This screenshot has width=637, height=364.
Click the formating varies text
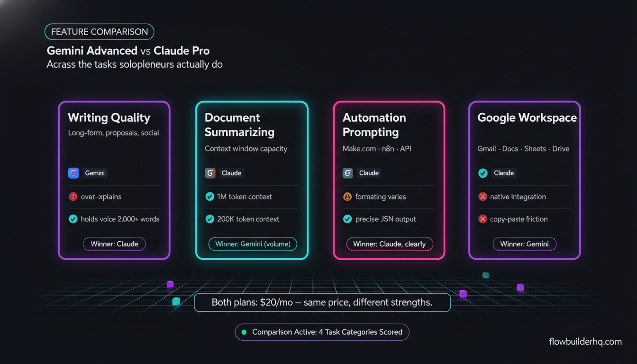tap(381, 196)
